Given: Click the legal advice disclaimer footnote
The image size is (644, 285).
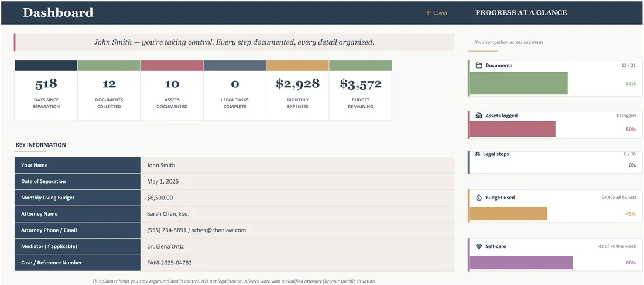Looking at the screenshot, I should tap(234, 281).
